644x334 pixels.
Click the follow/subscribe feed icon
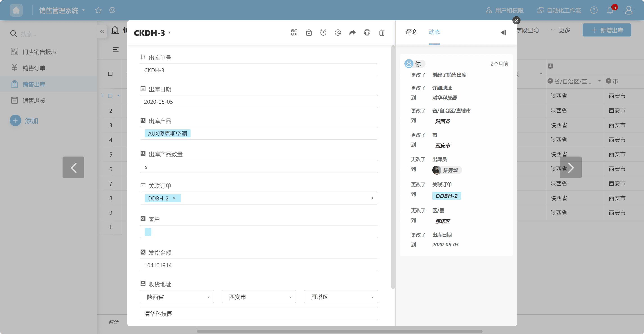[x=338, y=33]
